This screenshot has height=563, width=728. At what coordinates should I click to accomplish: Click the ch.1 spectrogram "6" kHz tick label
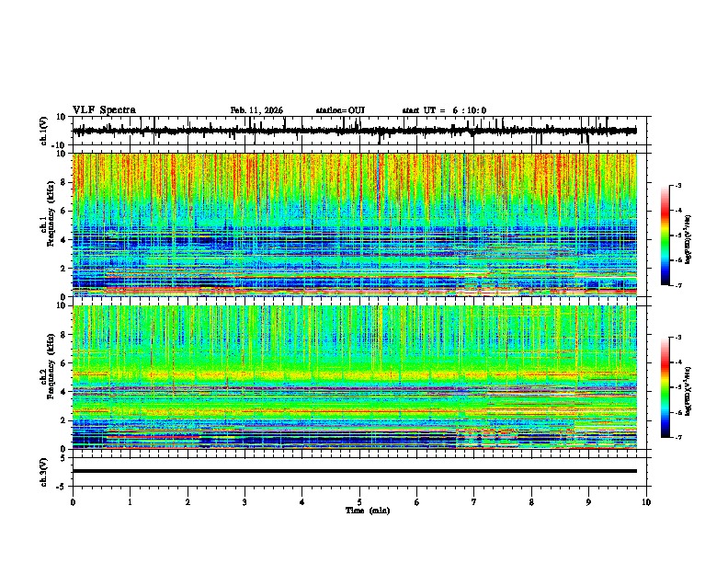point(64,211)
